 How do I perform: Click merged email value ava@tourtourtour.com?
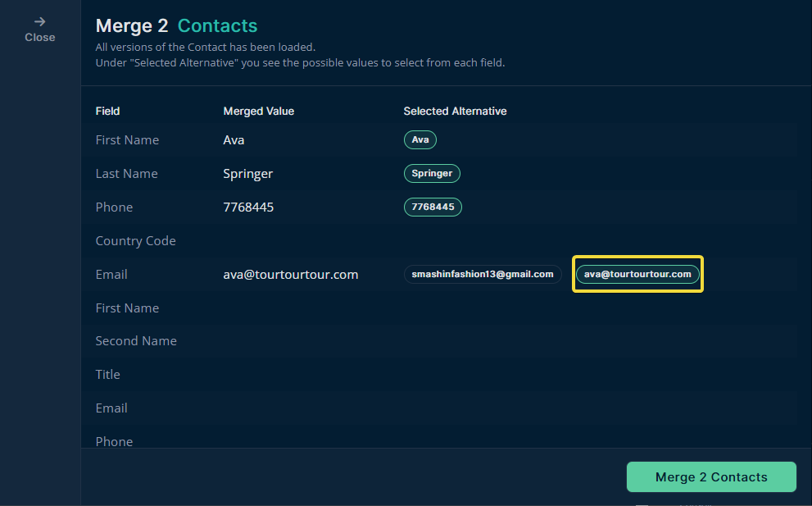291,274
